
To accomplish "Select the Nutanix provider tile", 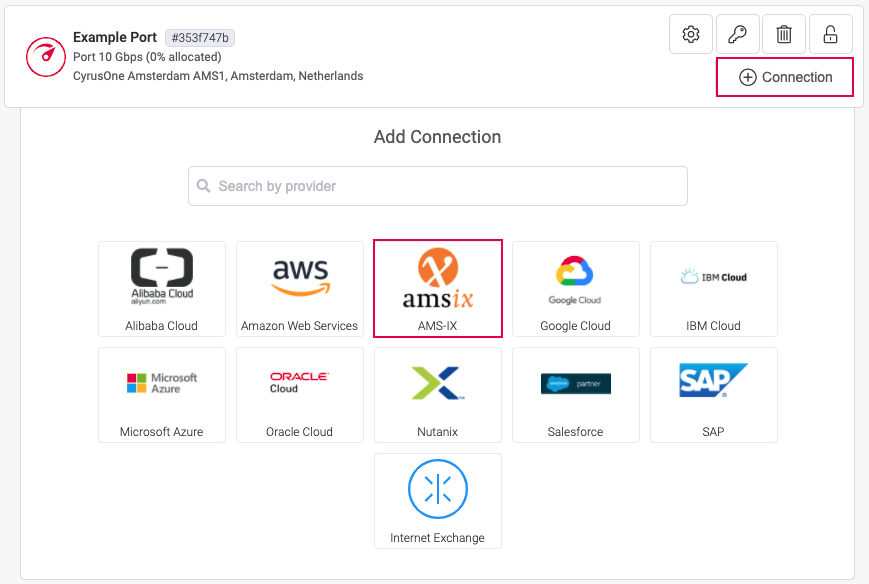I will click(x=437, y=394).
